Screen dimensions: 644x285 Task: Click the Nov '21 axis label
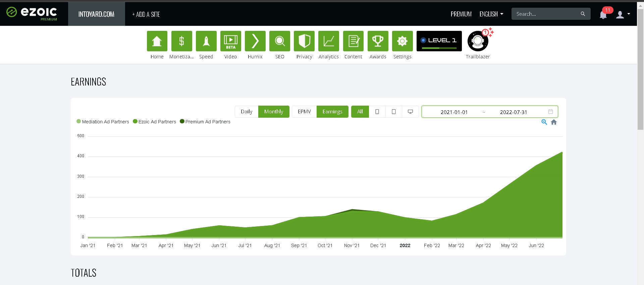point(352,245)
